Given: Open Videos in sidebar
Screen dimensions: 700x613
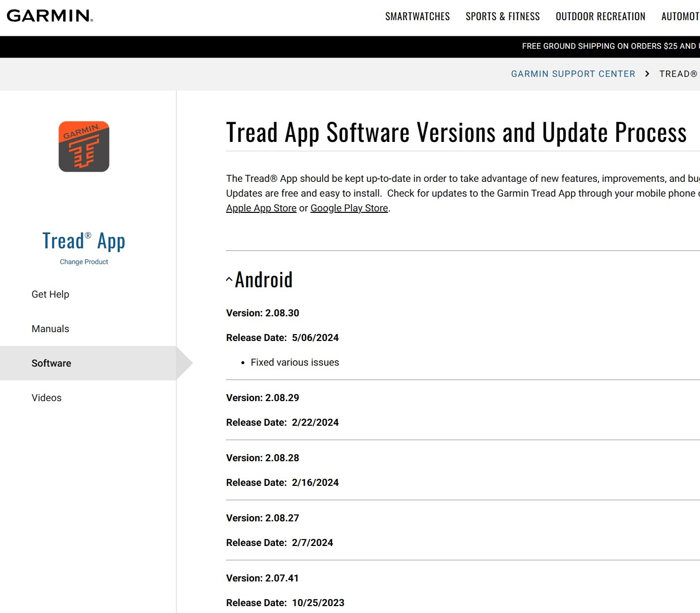Looking at the screenshot, I should (46, 398).
